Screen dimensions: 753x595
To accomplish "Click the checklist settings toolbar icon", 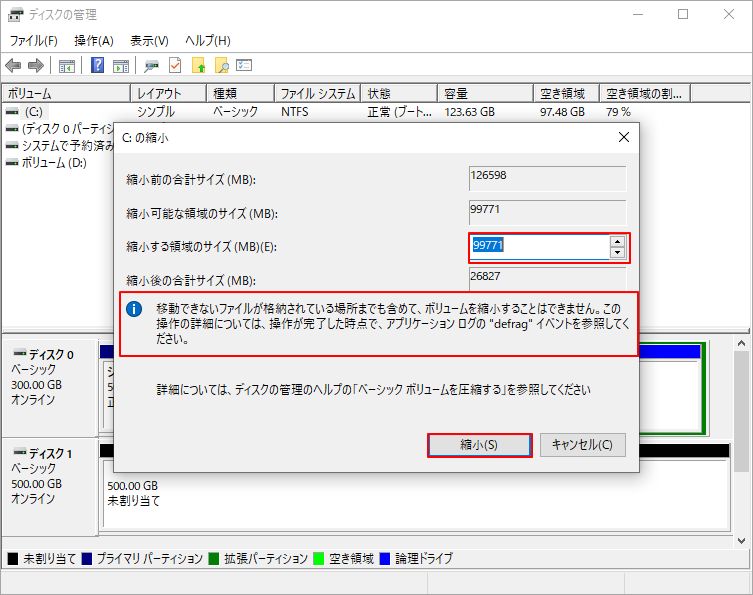I will coord(244,66).
